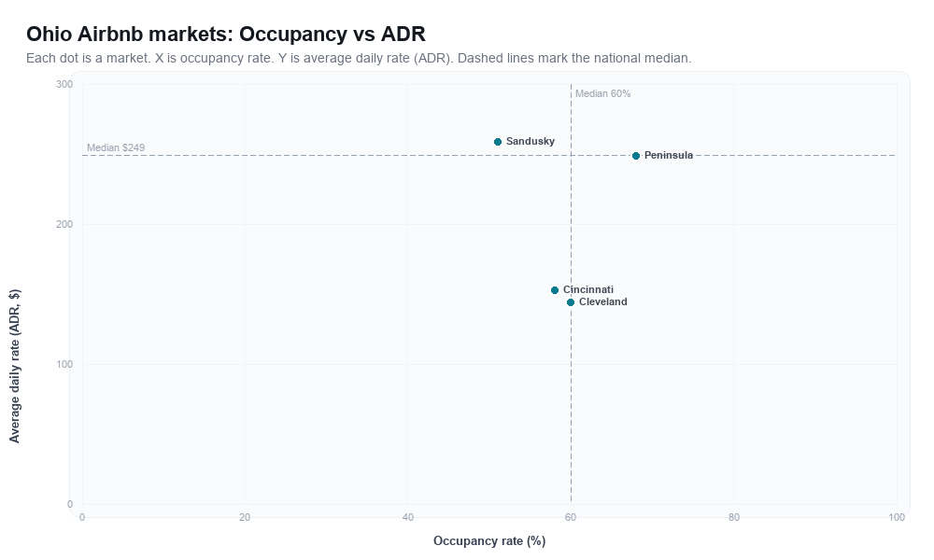Click the y-axis tick label 300
Viewport: 934px width, 560px height.
pyautogui.click(x=64, y=85)
